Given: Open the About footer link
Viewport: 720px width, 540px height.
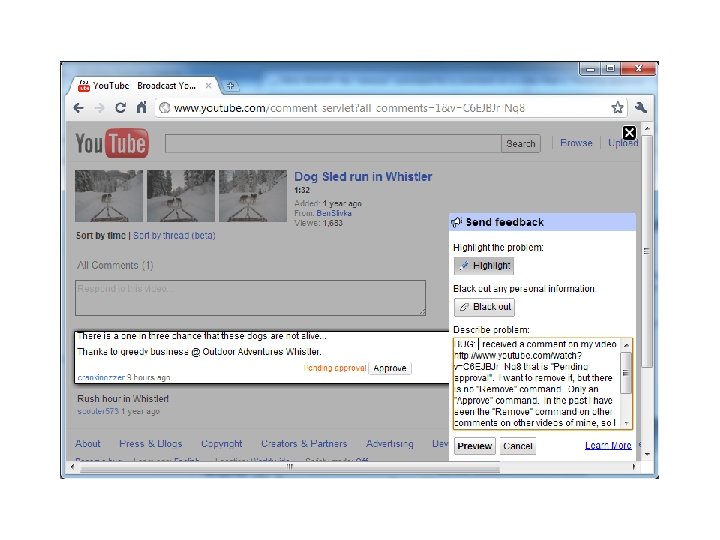Looking at the screenshot, I should (x=88, y=444).
